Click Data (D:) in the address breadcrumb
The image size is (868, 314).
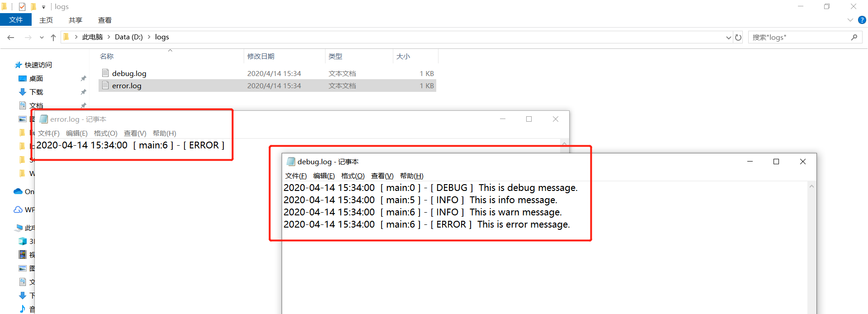coord(129,37)
